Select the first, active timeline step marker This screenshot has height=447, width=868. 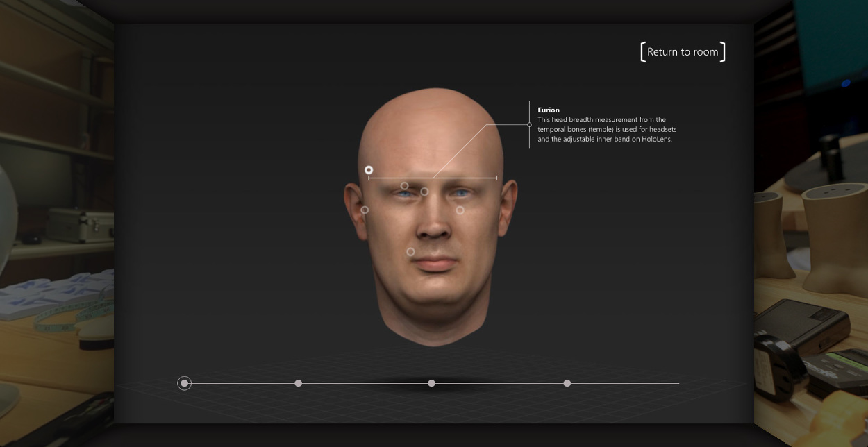point(184,383)
